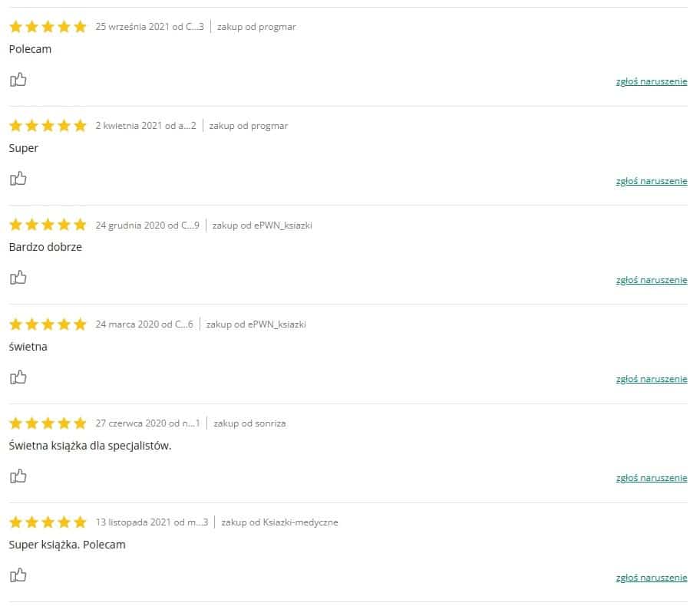Like the 'Polecam' review with thumbs-up
This screenshot has height=606, width=700.
pyautogui.click(x=18, y=80)
